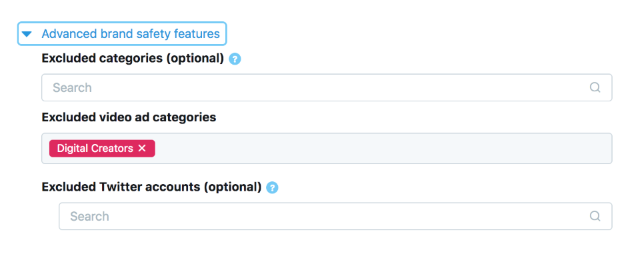Image resolution: width=644 pixels, height=264 pixels.
Task: Click the Excluded Twitter accounts (optional) label
Action: (151, 187)
